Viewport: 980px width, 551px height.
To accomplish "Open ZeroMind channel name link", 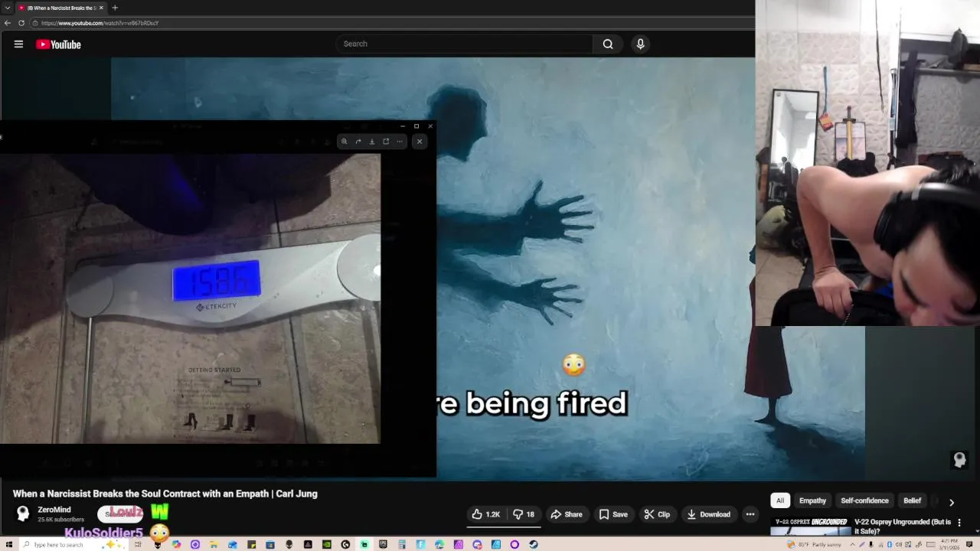I will 54,510.
